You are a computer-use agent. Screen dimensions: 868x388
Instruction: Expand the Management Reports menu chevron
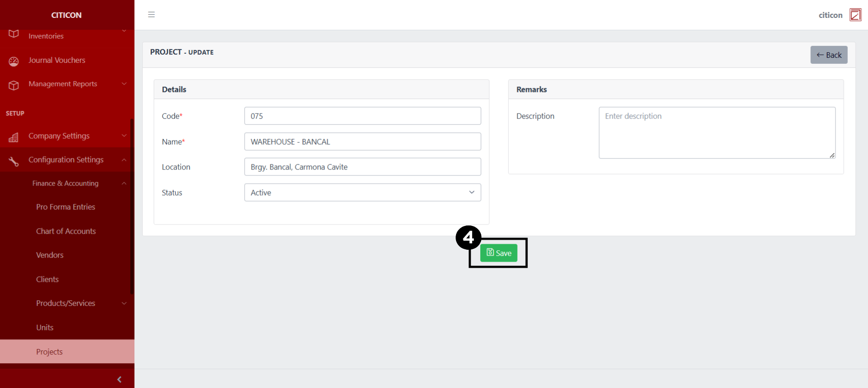[x=124, y=84]
